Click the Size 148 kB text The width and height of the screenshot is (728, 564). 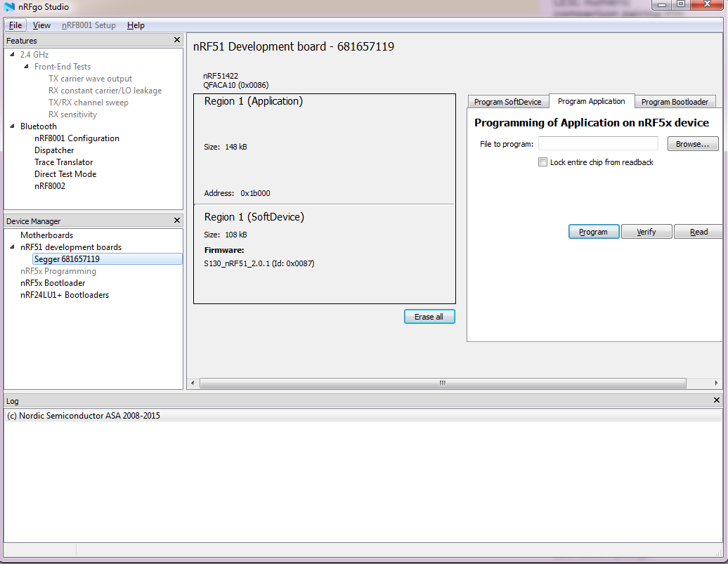226,147
